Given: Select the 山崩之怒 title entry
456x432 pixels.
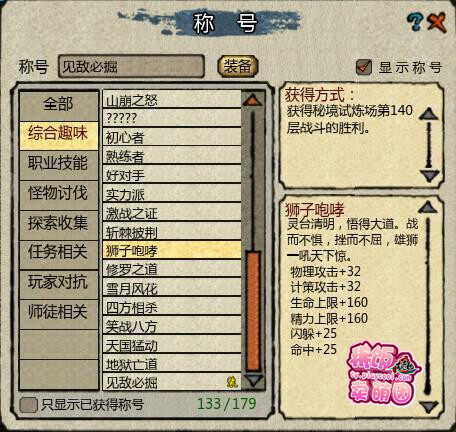Looking at the screenshot, I should (x=172, y=99).
